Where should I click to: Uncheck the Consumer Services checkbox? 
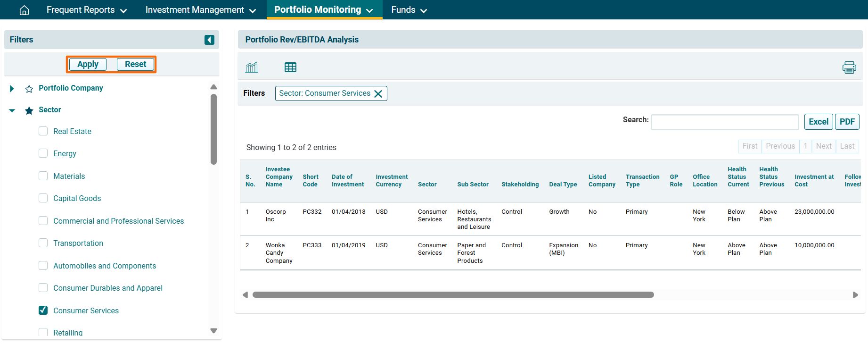pyautogui.click(x=43, y=310)
